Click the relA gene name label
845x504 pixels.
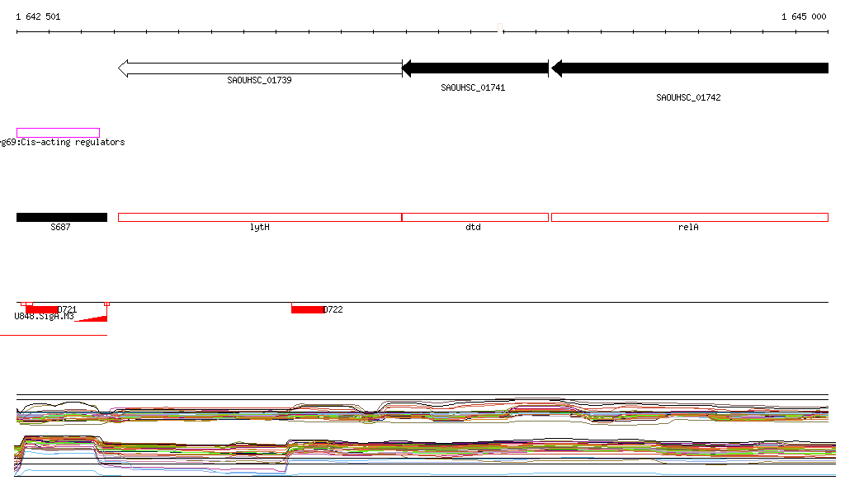(688, 227)
